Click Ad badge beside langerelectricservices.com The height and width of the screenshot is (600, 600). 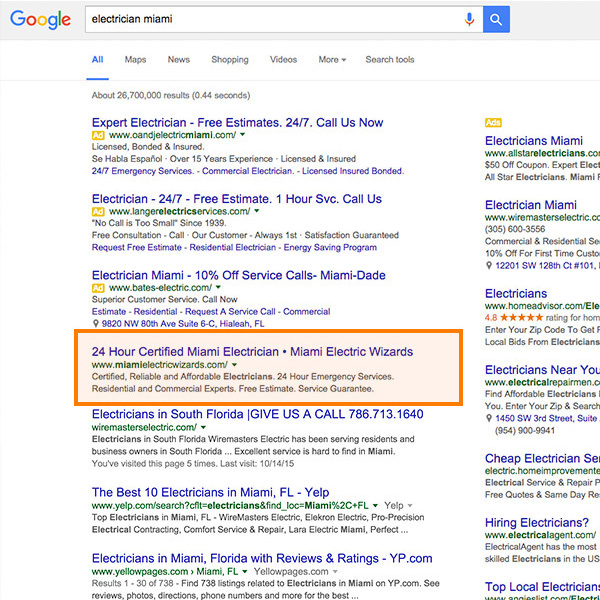[98, 212]
